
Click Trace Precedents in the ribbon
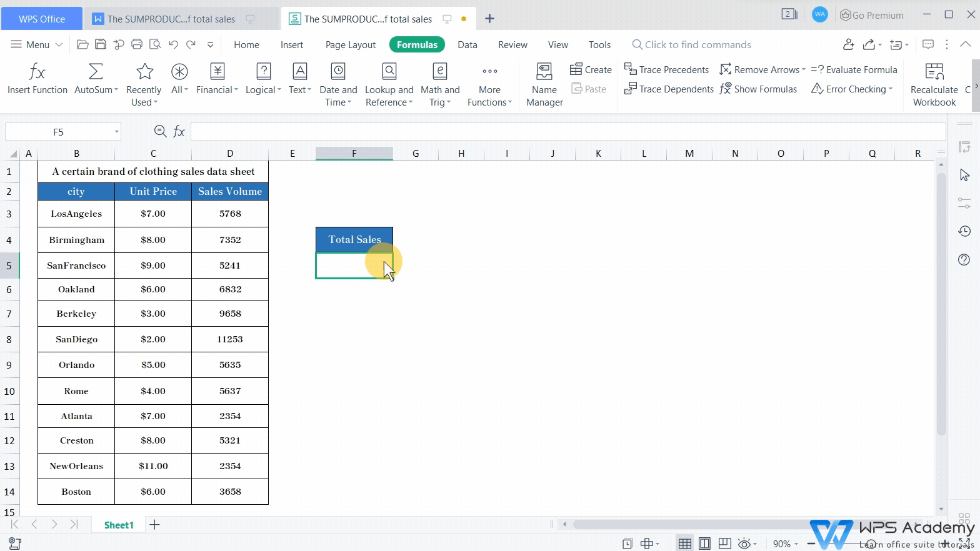pyautogui.click(x=666, y=70)
